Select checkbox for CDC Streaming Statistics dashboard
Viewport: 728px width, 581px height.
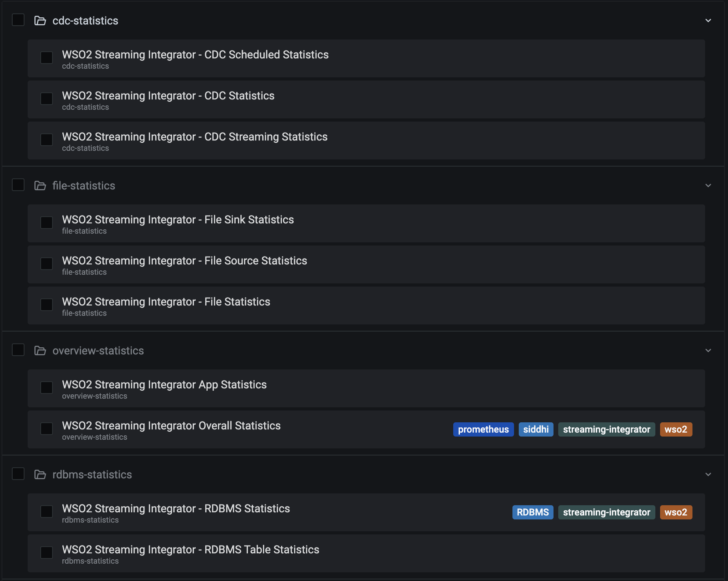[47, 140]
